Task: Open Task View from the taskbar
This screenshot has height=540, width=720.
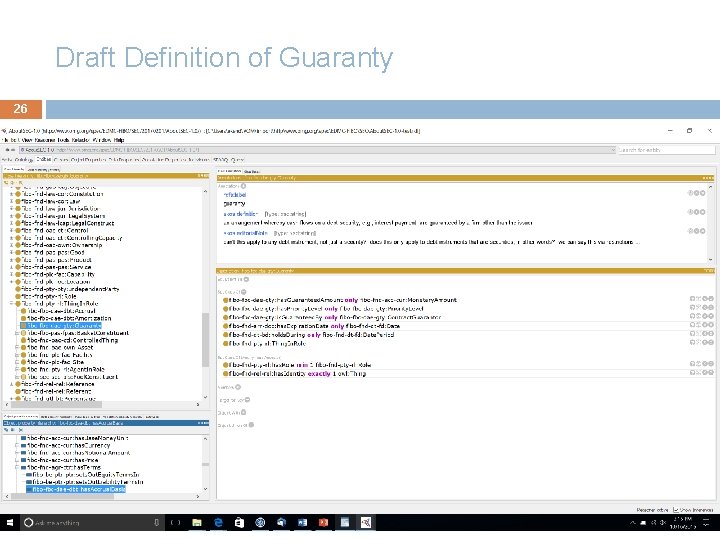Action: pos(175,523)
